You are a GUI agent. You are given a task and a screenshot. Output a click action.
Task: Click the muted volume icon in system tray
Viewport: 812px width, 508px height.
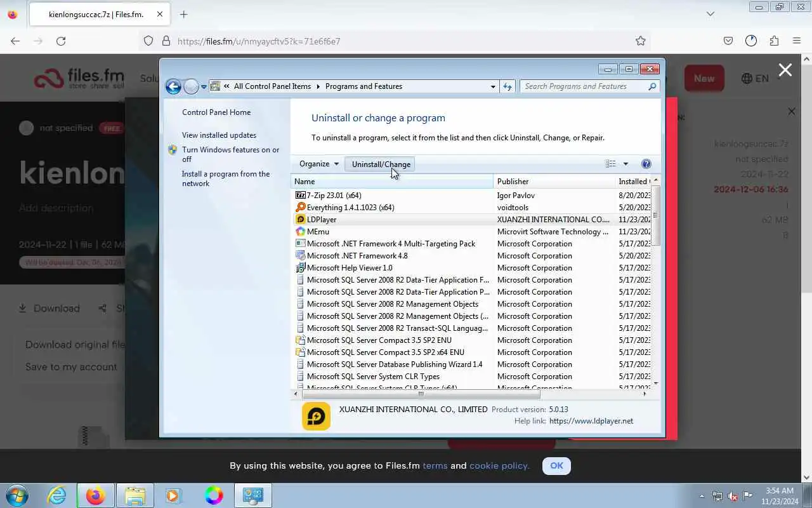pyautogui.click(x=733, y=496)
